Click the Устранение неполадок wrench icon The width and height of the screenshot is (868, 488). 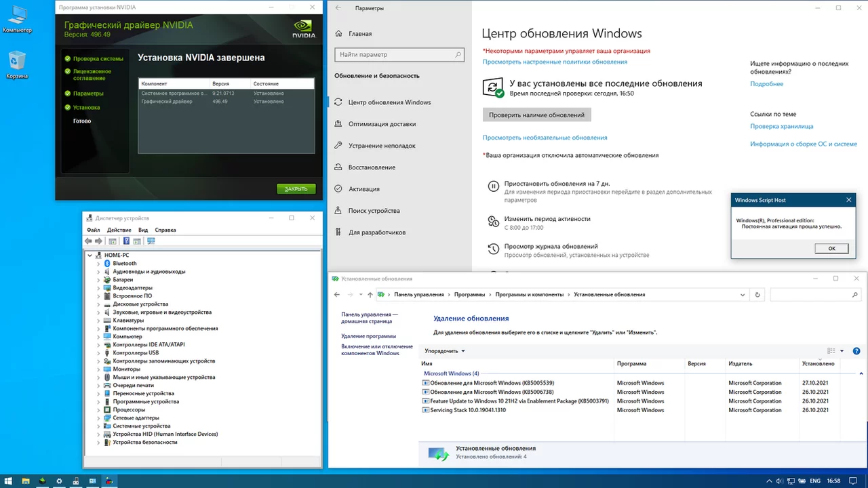tap(338, 146)
